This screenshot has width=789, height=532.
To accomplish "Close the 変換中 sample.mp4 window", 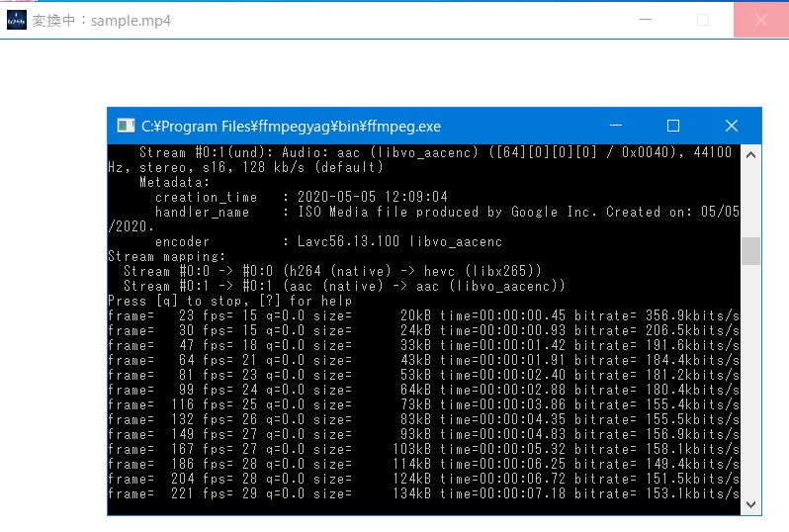I will click(x=760, y=20).
